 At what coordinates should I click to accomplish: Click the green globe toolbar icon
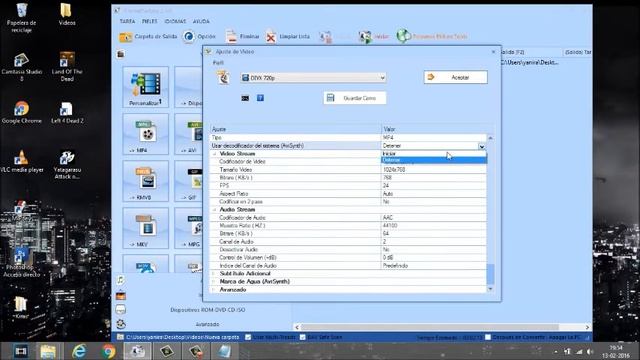(403, 36)
